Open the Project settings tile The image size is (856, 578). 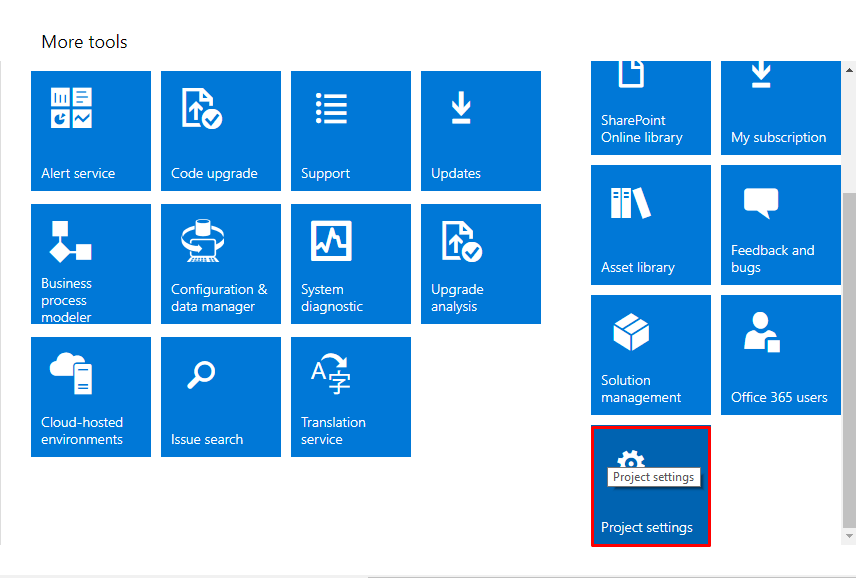click(651, 486)
